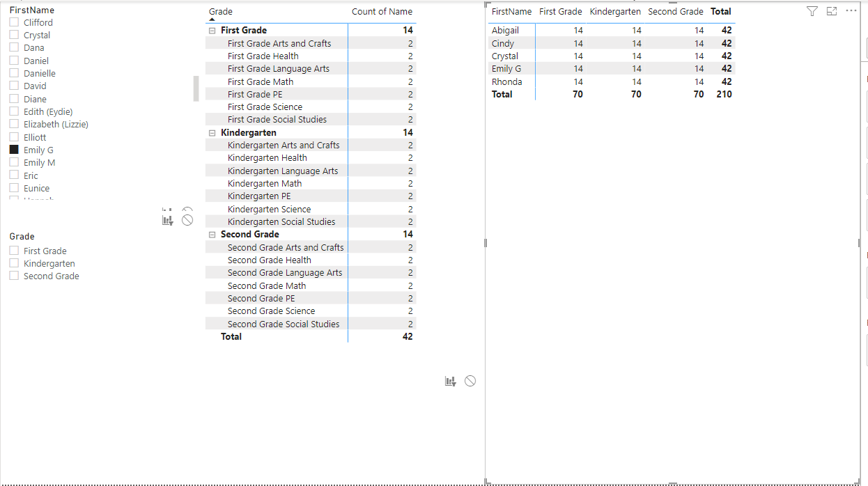Check the Eunice checkbox

[14, 188]
